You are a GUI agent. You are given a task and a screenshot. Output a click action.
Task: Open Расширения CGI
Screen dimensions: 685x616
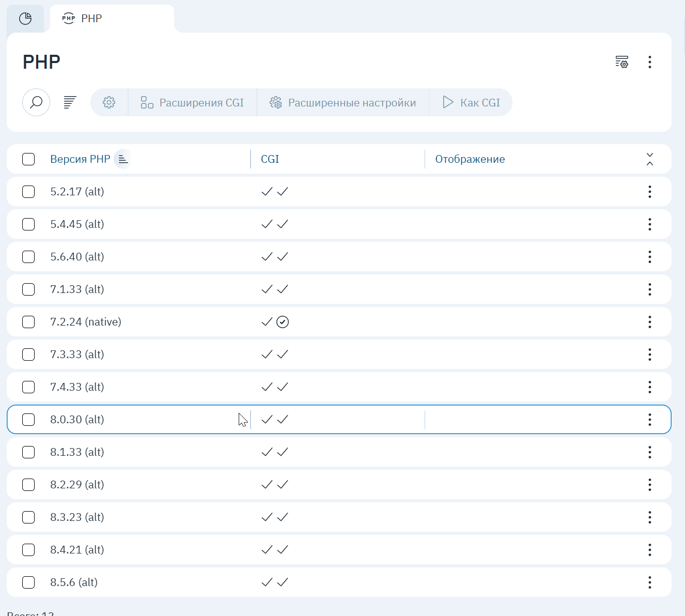pyautogui.click(x=192, y=102)
